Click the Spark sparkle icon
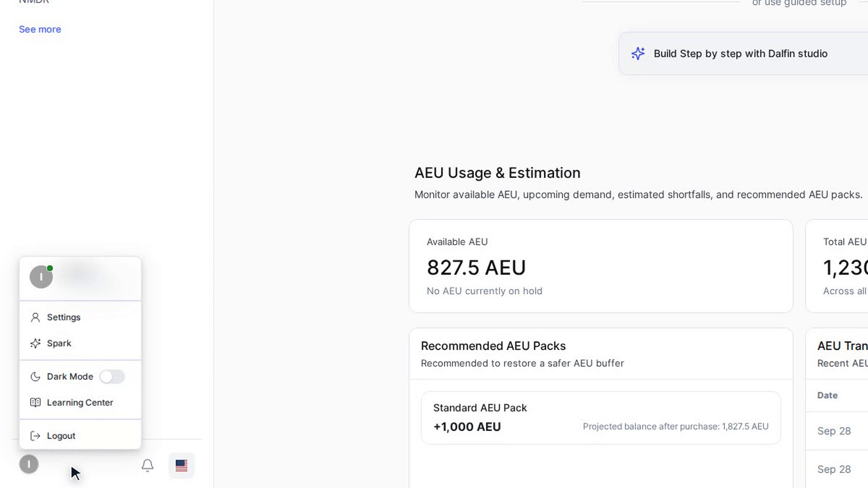 click(x=35, y=343)
